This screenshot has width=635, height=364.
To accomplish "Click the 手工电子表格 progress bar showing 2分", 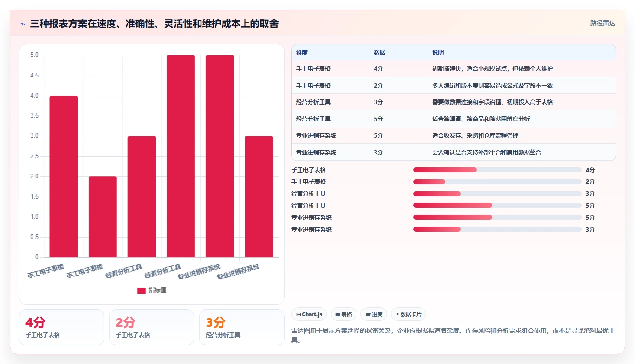I will [x=497, y=182].
